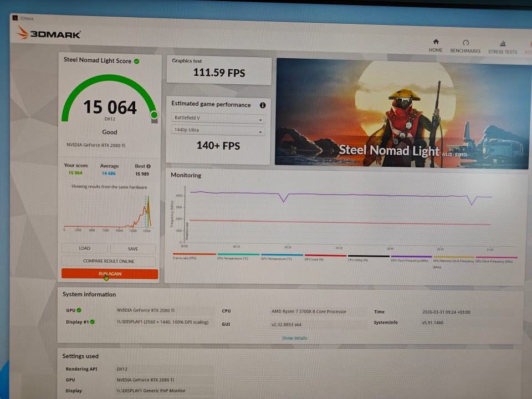Click 3DMark window title icon

click(x=14, y=18)
